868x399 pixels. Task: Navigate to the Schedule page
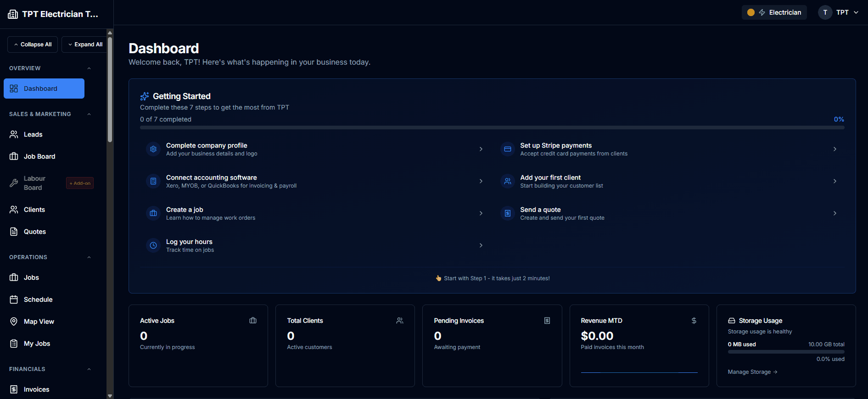pyautogui.click(x=44, y=299)
